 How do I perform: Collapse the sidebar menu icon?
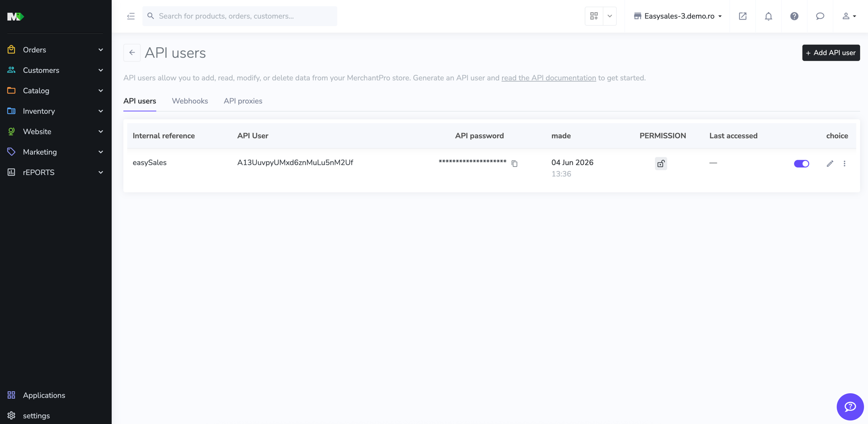pos(131,16)
